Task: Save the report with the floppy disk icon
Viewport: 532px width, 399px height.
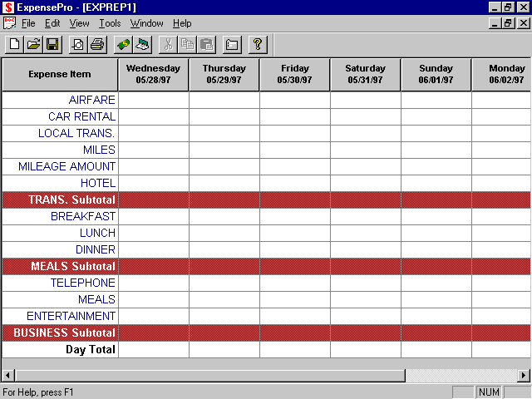Action: tap(52, 44)
